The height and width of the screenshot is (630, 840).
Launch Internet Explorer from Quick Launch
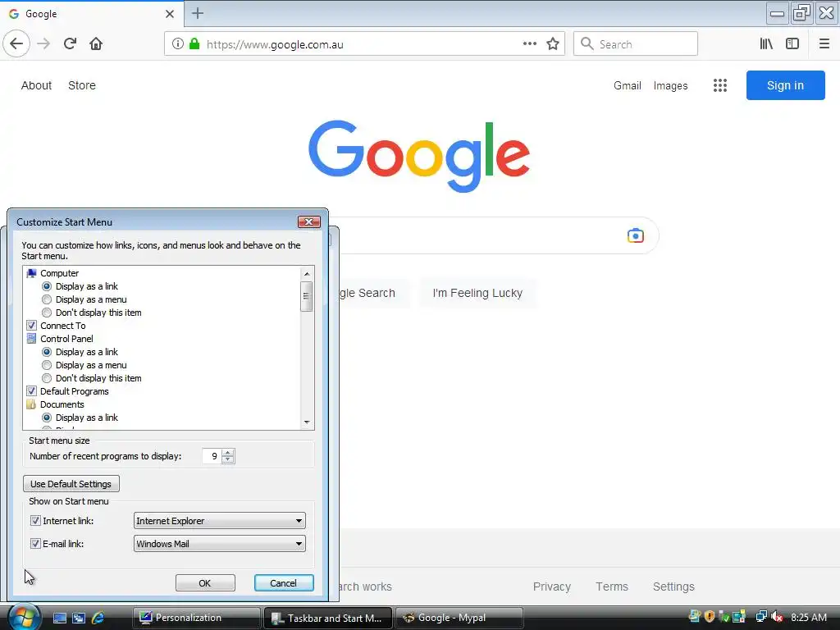click(x=98, y=618)
